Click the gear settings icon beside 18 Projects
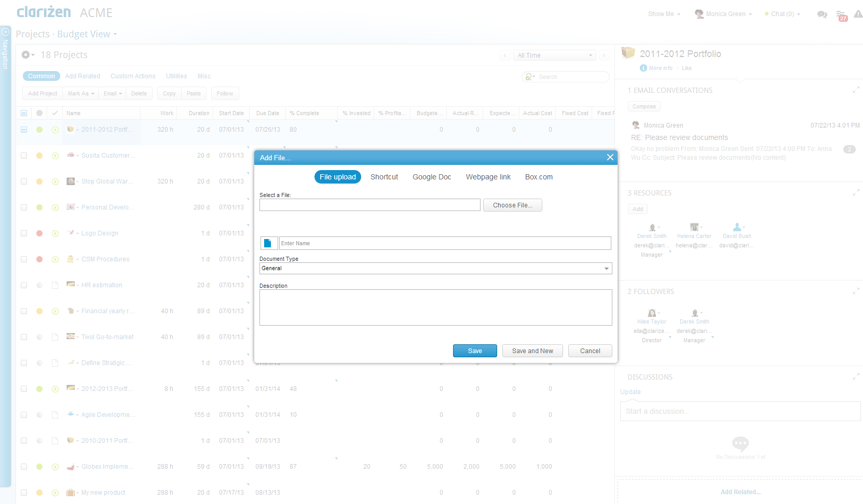Viewport: 863px width, 504px height. 26,55
